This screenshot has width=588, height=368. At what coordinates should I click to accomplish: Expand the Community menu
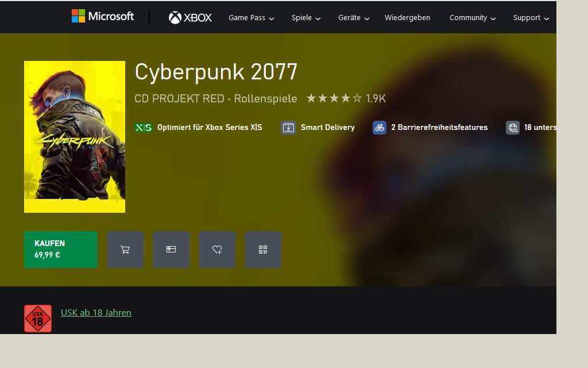[473, 18]
